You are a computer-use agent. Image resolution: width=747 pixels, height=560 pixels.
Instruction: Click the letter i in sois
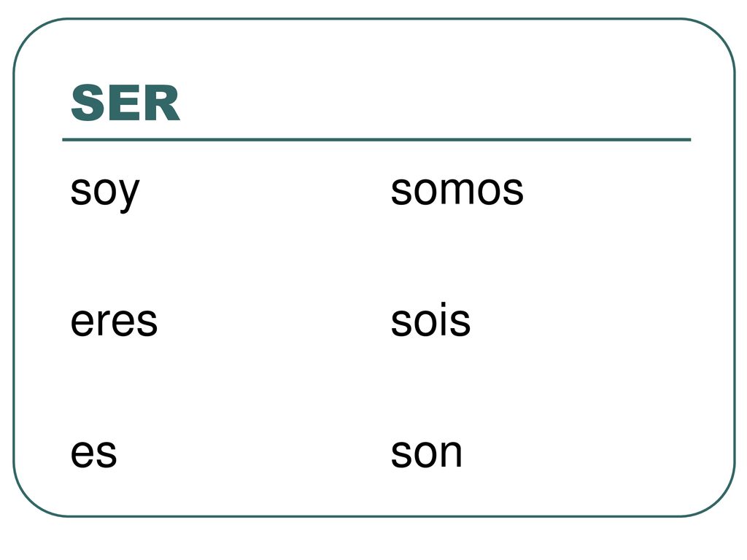click(442, 319)
